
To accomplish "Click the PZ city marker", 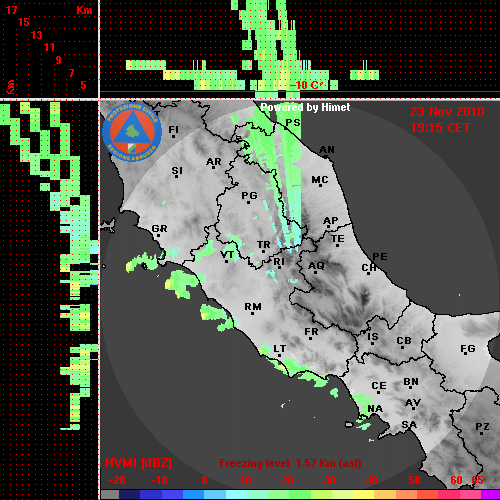I will coord(482,433).
